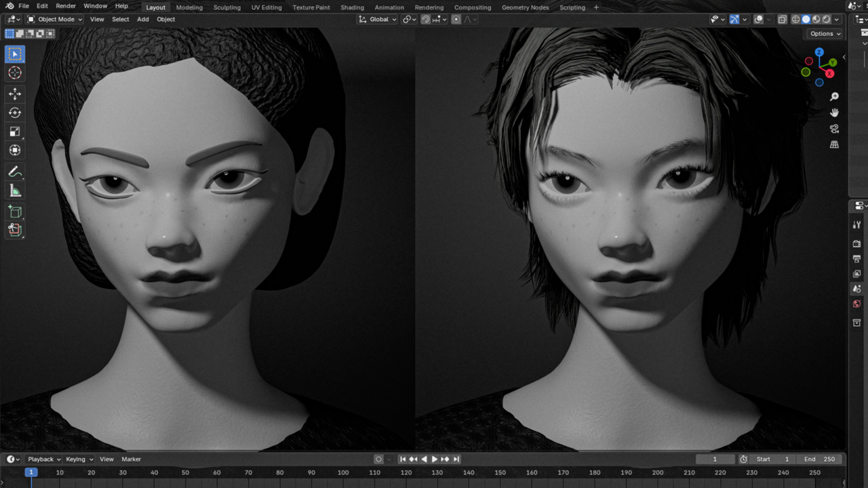Click the Add Cube tool icon

point(15,212)
